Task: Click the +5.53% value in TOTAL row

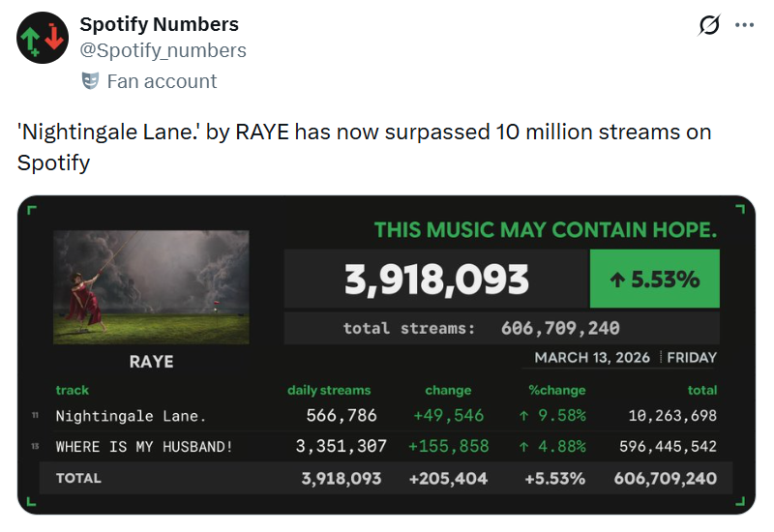Action: pyautogui.click(x=554, y=478)
